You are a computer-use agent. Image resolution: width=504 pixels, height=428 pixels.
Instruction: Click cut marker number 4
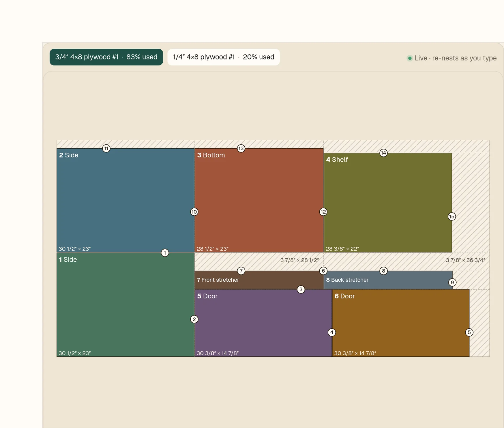tap(332, 332)
